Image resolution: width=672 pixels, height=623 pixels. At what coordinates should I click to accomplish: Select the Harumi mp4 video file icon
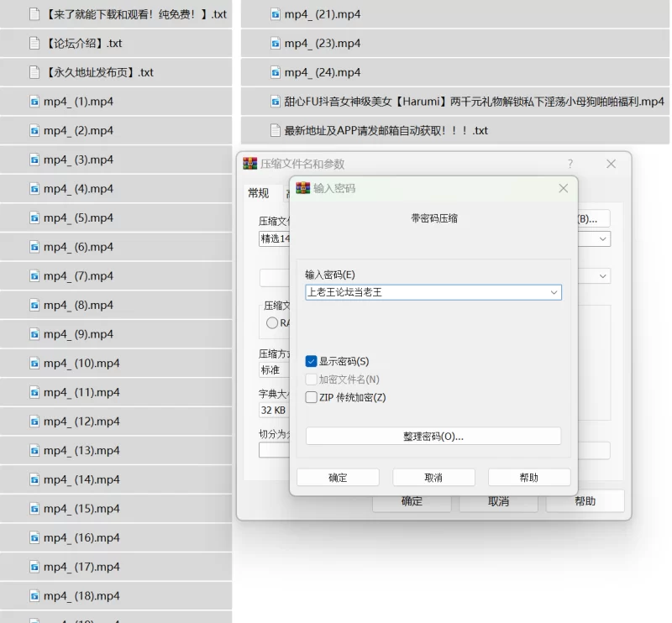click(x=276, y=102)
